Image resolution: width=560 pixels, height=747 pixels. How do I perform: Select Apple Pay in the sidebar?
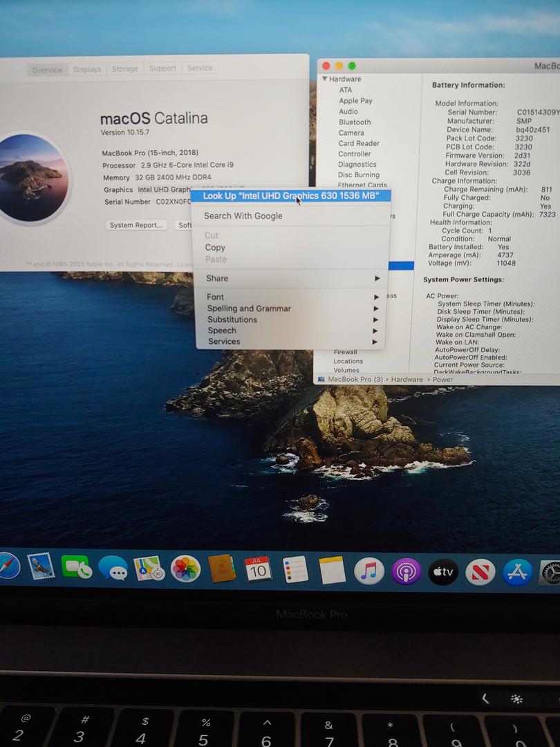(x=356, y=100)
